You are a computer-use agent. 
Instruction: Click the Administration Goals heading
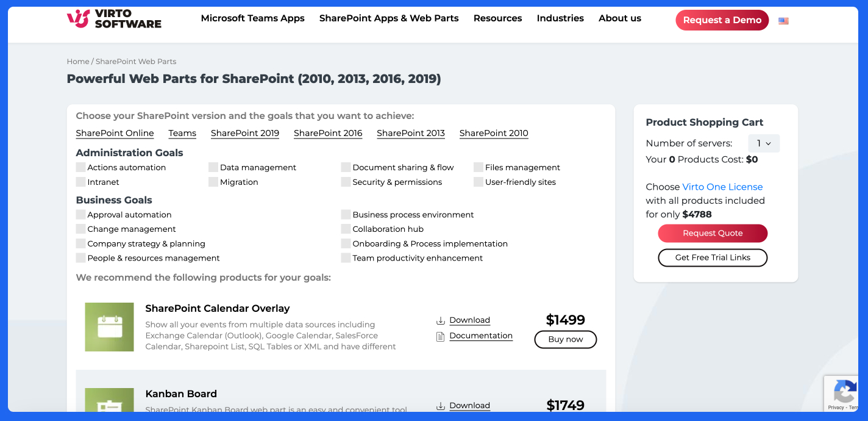click(129, 153)
